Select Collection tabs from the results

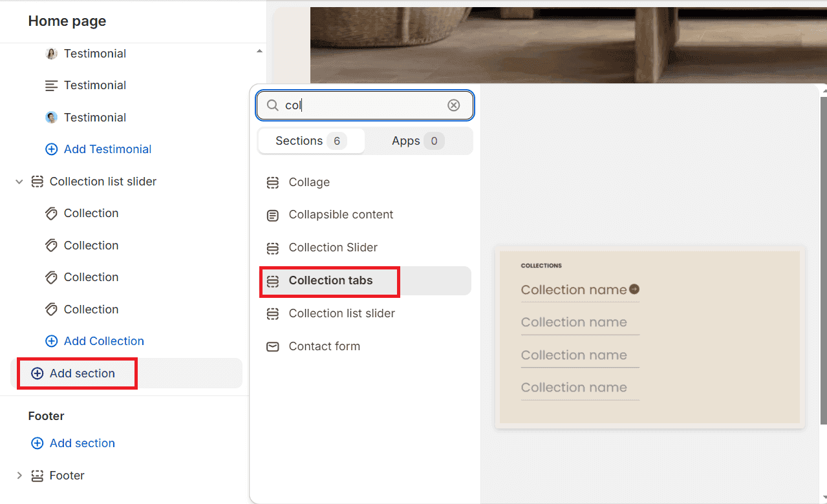330,280
